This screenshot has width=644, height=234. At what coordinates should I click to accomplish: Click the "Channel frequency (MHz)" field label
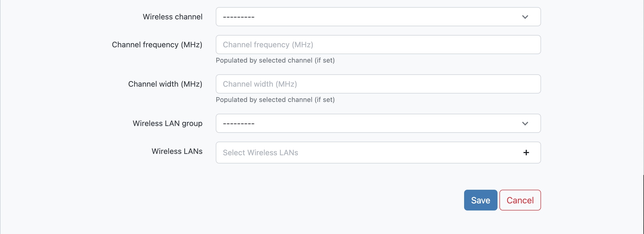click(157, 45)
